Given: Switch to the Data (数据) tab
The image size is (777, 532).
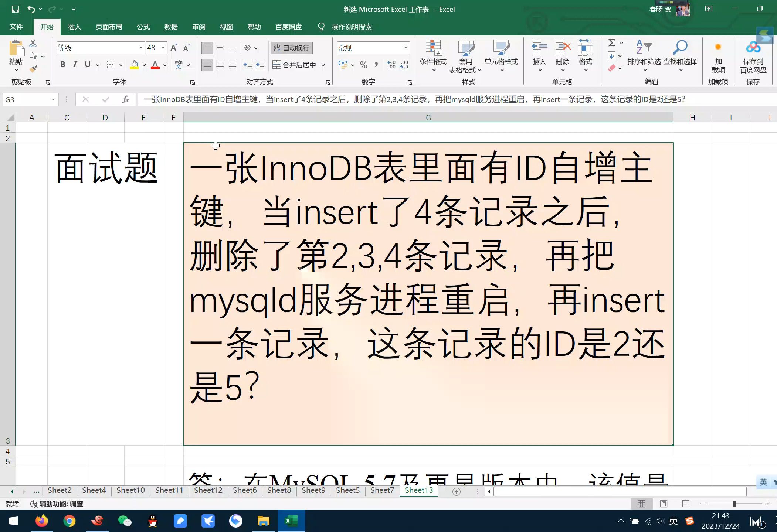Looking at the screenshot, I should point(171,27).
